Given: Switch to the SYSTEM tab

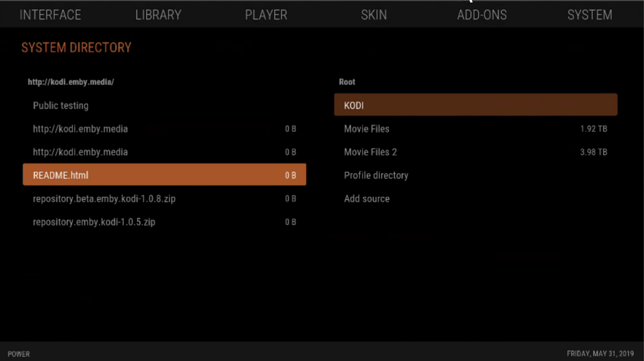Looking at the screenshot, I should 590,15.
